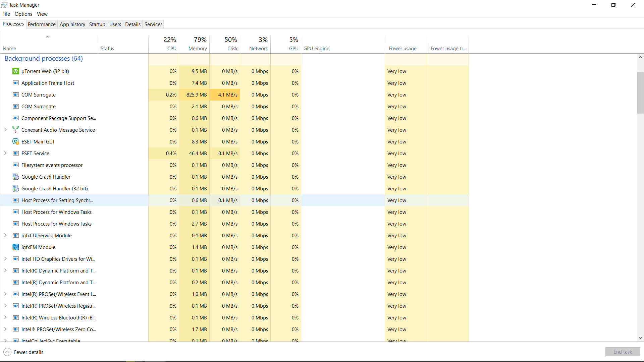Open the Options menu
Viewport: 644px width, 362px height.
click(23, 14)
